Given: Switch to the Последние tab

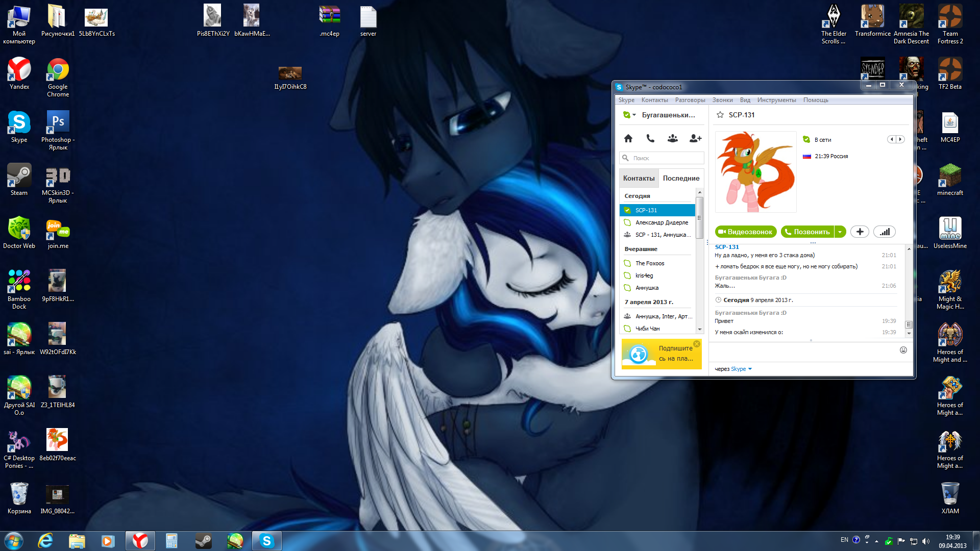Looking at the screenshot, I should tap(681, 178).
